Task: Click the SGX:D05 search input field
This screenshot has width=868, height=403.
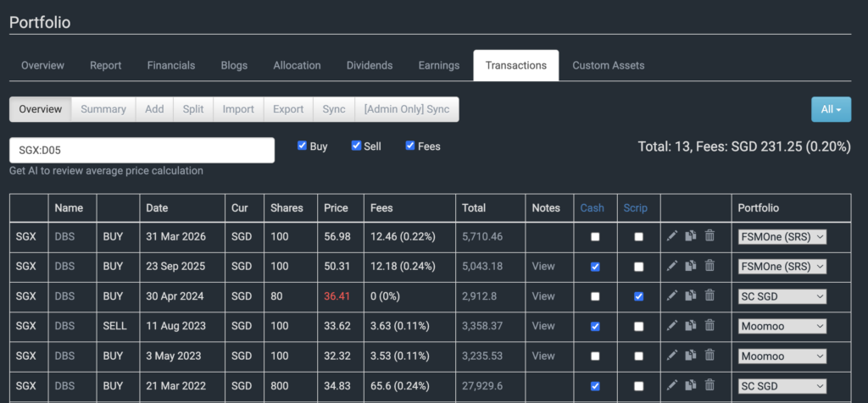Action: (142, 150)
